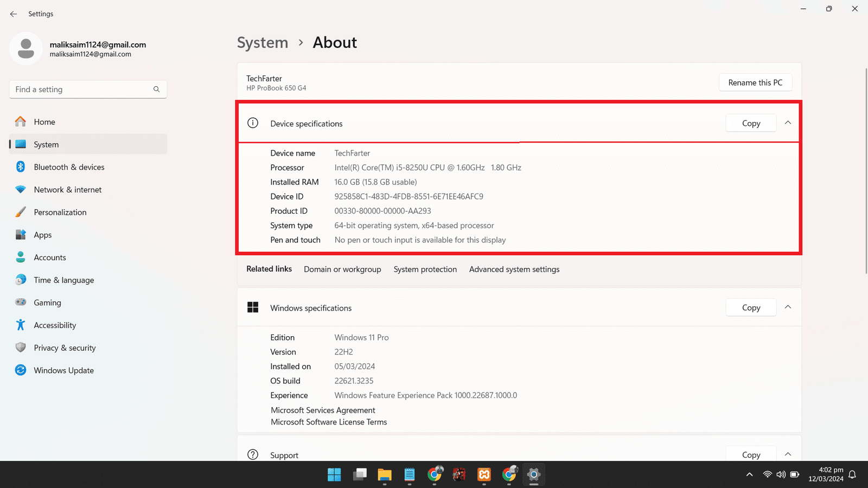This screenshot has height=488, width=868.
Task: Click the search magnifier icon
Action: (x=156, y=89)
